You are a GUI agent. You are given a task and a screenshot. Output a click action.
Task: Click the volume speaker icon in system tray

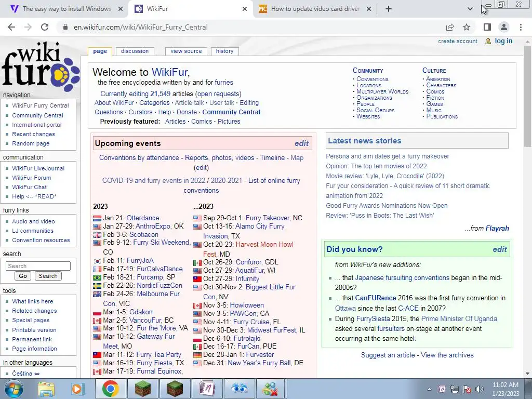pos(480,389)
